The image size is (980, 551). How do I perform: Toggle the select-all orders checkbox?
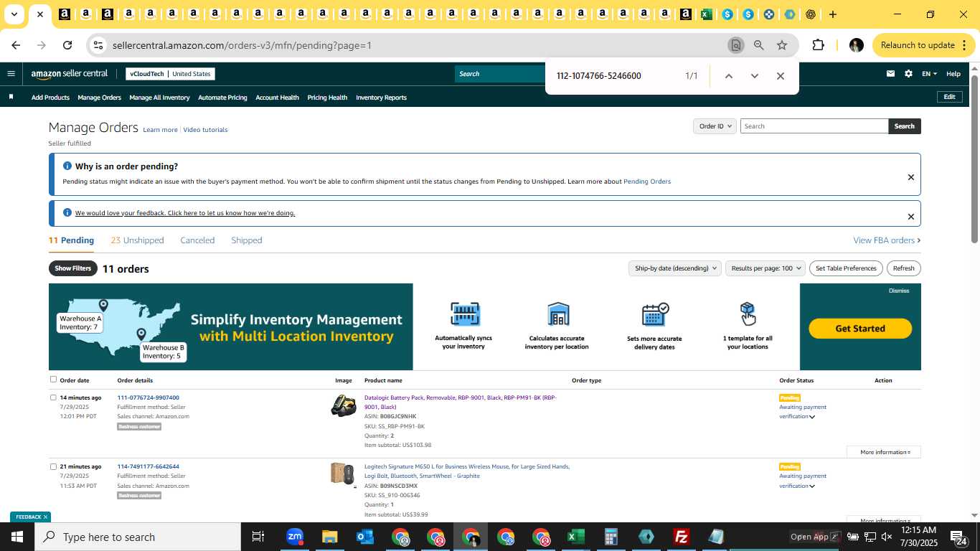pos(53,380)
